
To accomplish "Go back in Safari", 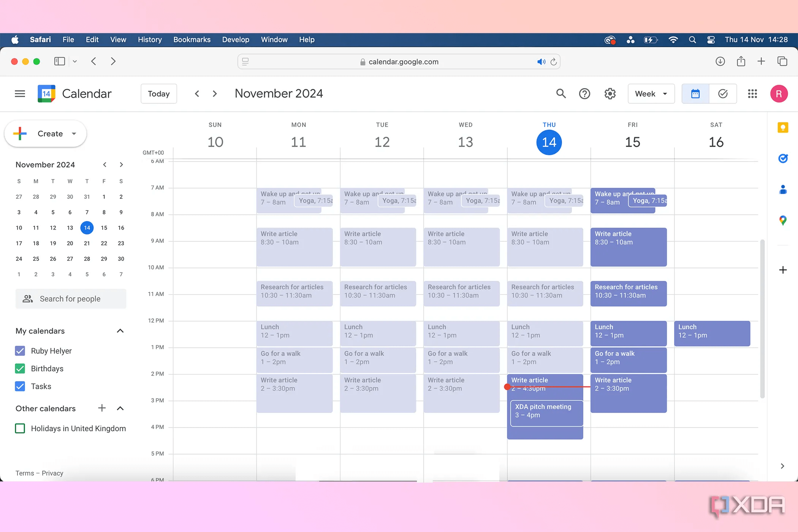I will pyautogui.click(x=93, y=61).
